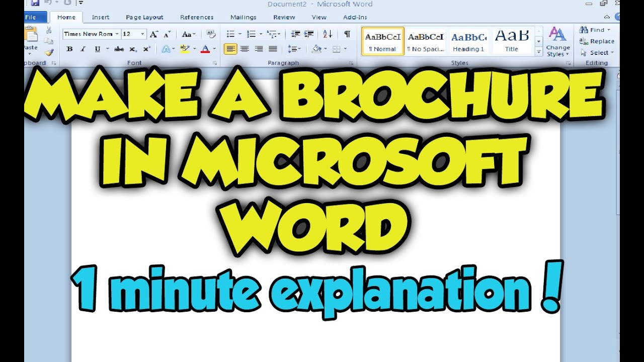
Task: Toggle Italic formatting
Action: 83,49
